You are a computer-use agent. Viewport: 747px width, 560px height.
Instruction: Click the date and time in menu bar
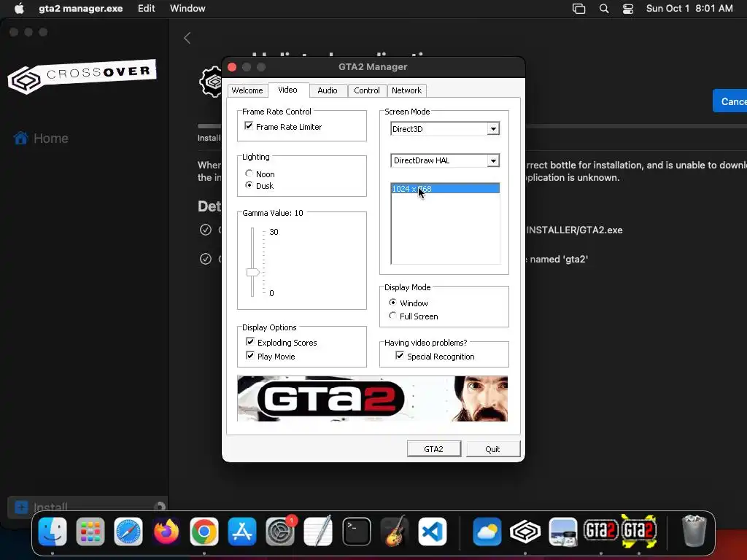[689, 9]
